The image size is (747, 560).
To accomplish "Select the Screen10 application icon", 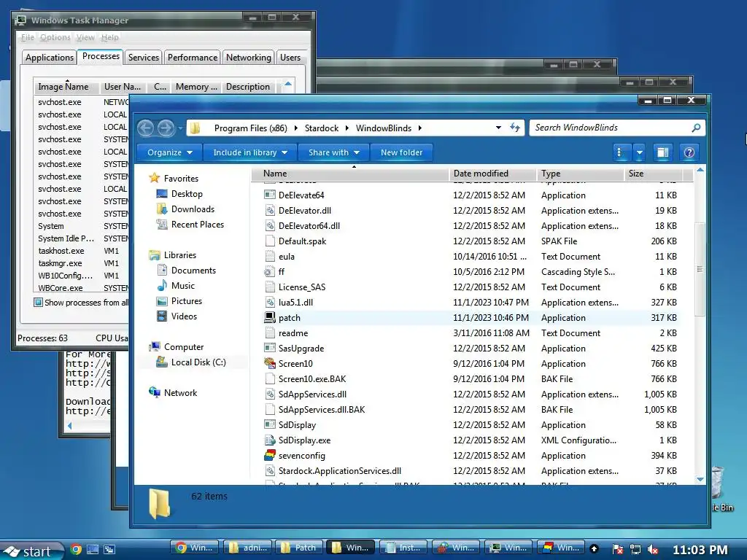I will [x=270, y=363].
